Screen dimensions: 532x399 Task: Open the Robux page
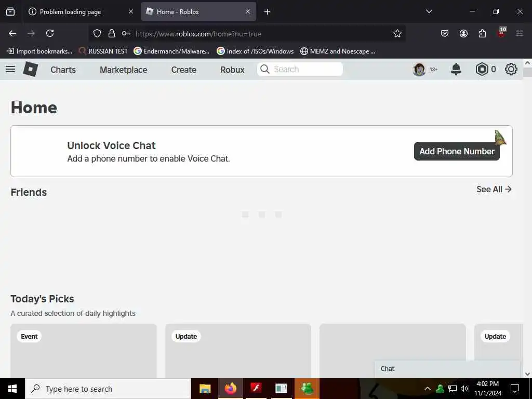click(x=232, y=70)
